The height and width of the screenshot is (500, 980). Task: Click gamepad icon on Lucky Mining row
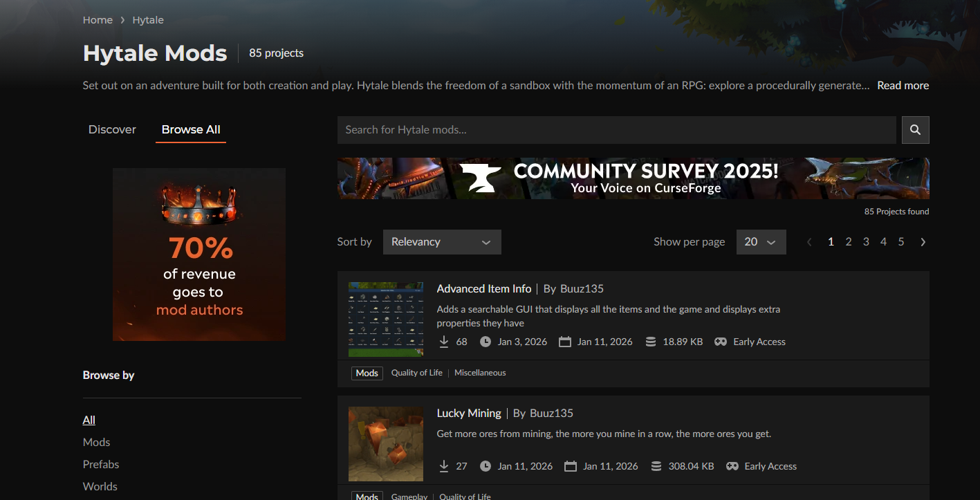(x=732, y=466)
